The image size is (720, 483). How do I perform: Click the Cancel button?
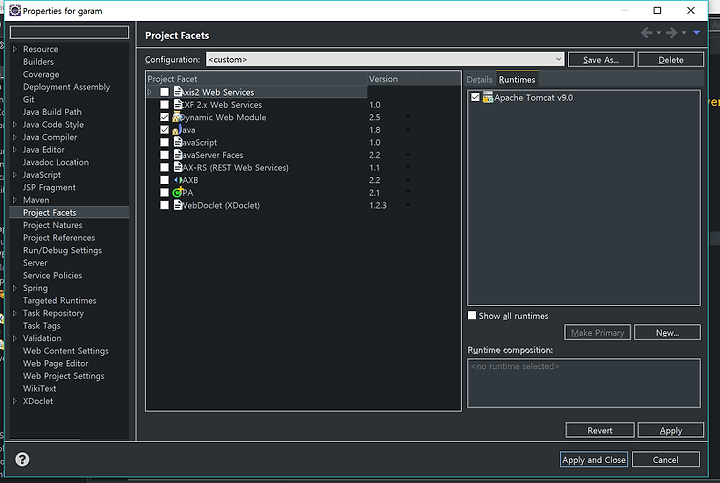point(665,460)
